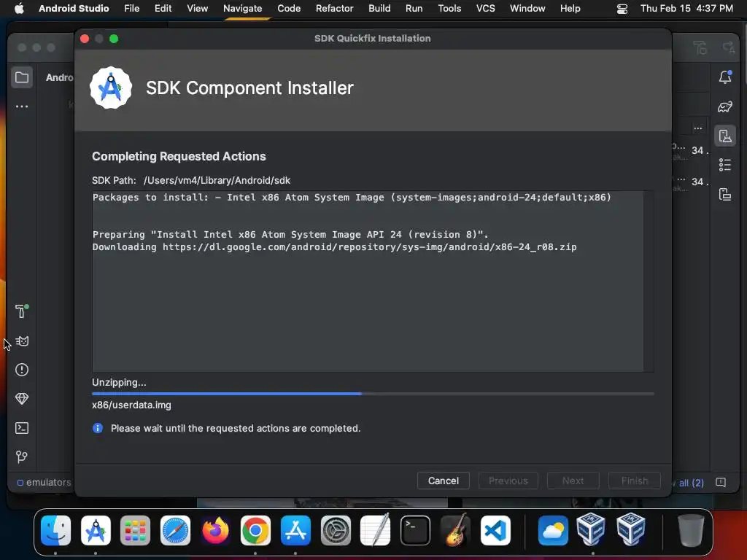Viewport: 747px width, 560px height.
Task: Open the Weather app from the dock
Action: (x=553, y=531)
